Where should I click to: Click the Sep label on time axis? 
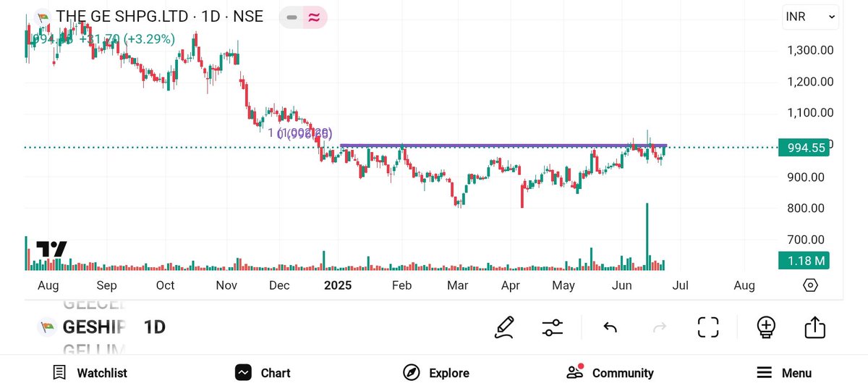tap(106, 285)
